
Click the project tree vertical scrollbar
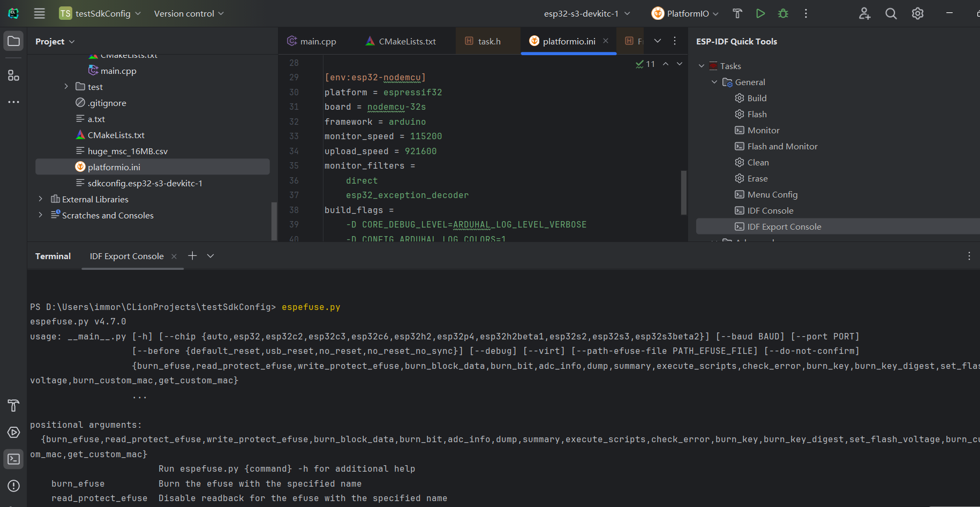(x=274, y=221)
